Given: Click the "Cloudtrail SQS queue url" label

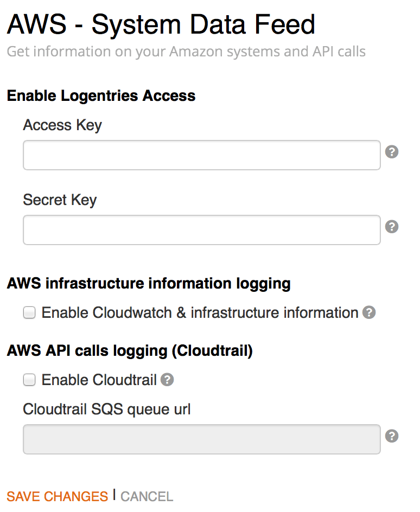Looking at the screenshot, I should [x=107, y=409].
